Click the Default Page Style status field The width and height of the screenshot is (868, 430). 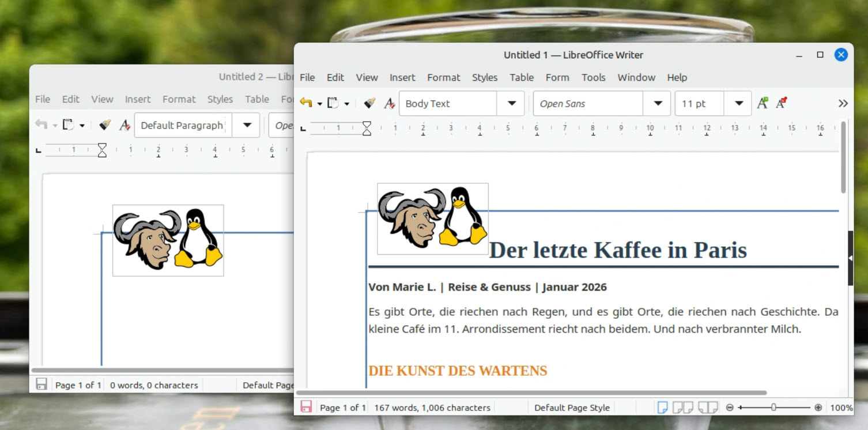(572, 408)
